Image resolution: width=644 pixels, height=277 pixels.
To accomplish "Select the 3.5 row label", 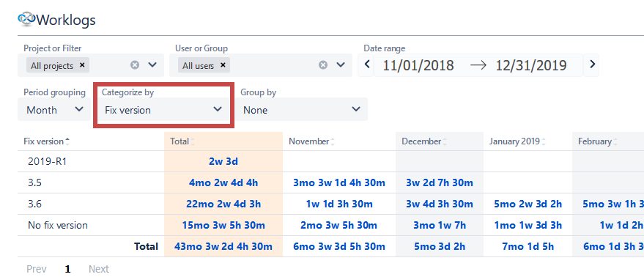I will 34,183.
